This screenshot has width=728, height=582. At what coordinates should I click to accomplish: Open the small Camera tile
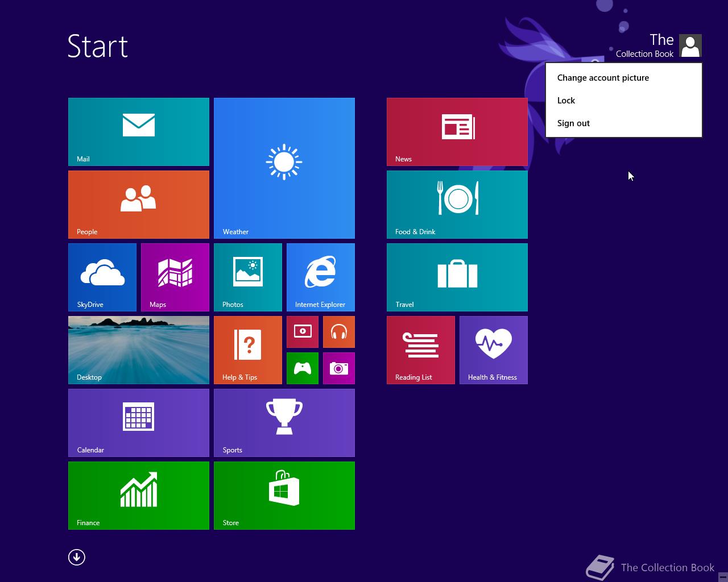tap(339, 368)
